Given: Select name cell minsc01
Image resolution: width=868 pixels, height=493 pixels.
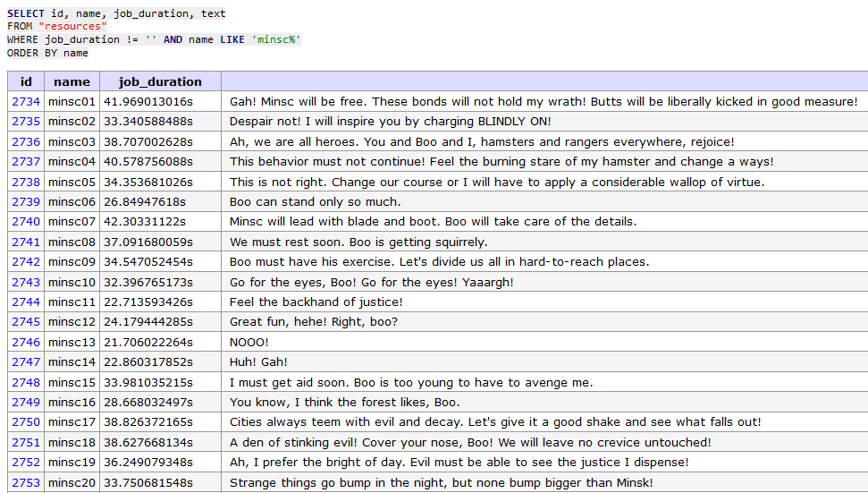Looking at the screenshot, I should [72, 102].
